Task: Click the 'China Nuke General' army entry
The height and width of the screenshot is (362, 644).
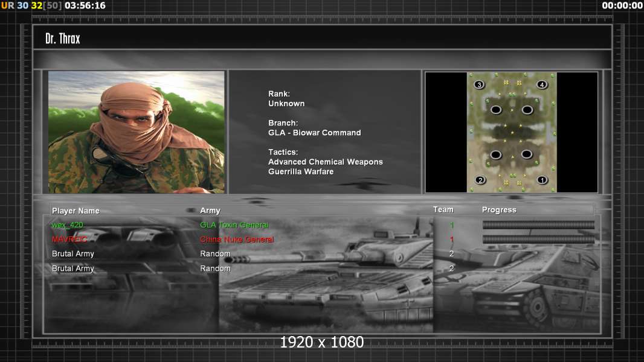Action: (237, 240)
